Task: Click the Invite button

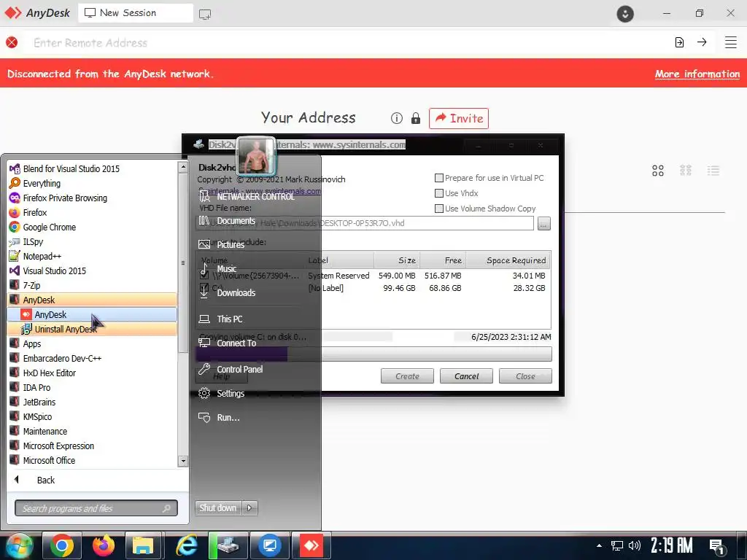Action: (459, 118)
